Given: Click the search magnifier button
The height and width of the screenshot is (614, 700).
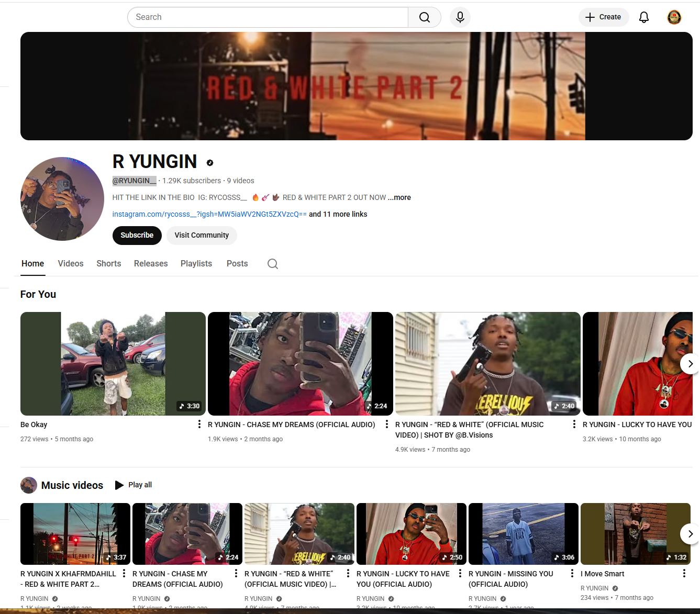Looking at the screenshot, I should (424, 17).
